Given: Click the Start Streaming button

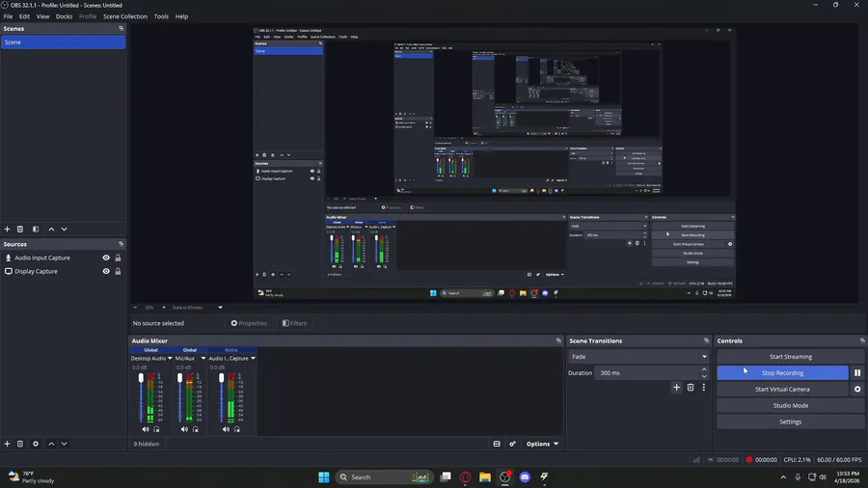Looking at the screenshot, I should [791, 357].
